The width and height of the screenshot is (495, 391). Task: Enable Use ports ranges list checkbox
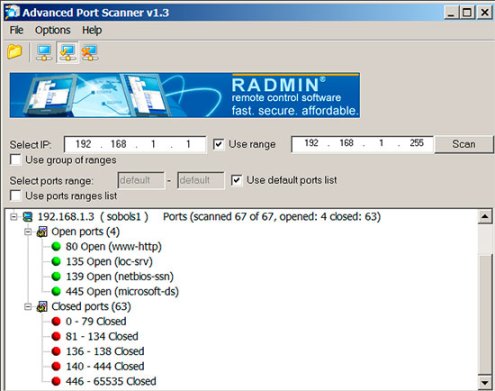[15, 196]
